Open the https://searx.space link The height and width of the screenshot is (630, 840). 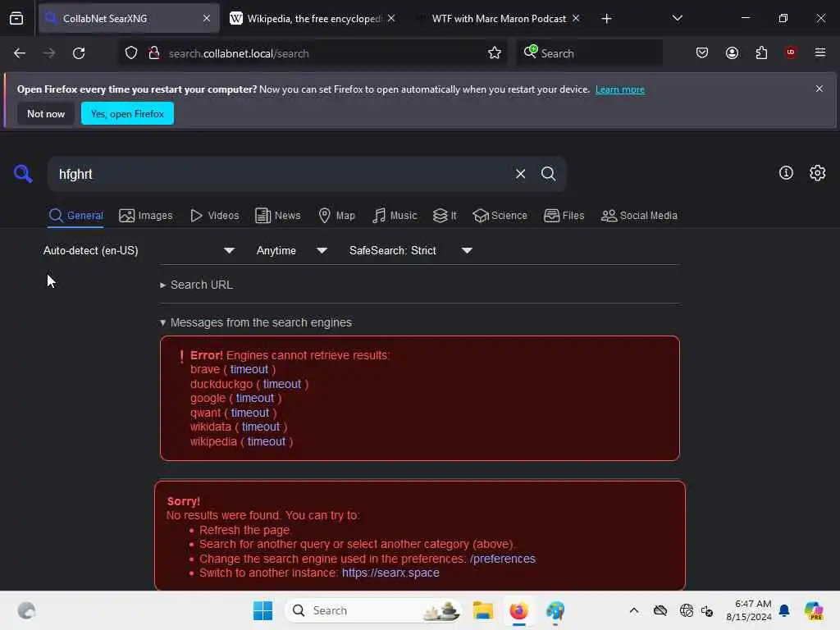point(390,573)
